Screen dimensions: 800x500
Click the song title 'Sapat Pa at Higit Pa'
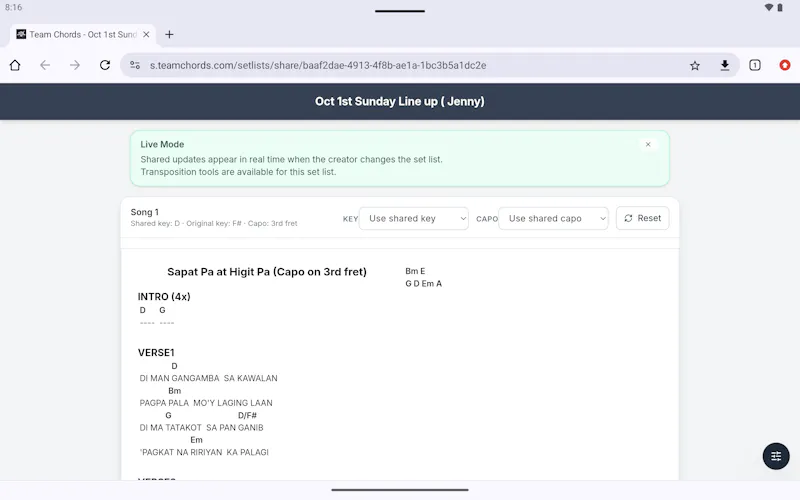pos(267,272)
